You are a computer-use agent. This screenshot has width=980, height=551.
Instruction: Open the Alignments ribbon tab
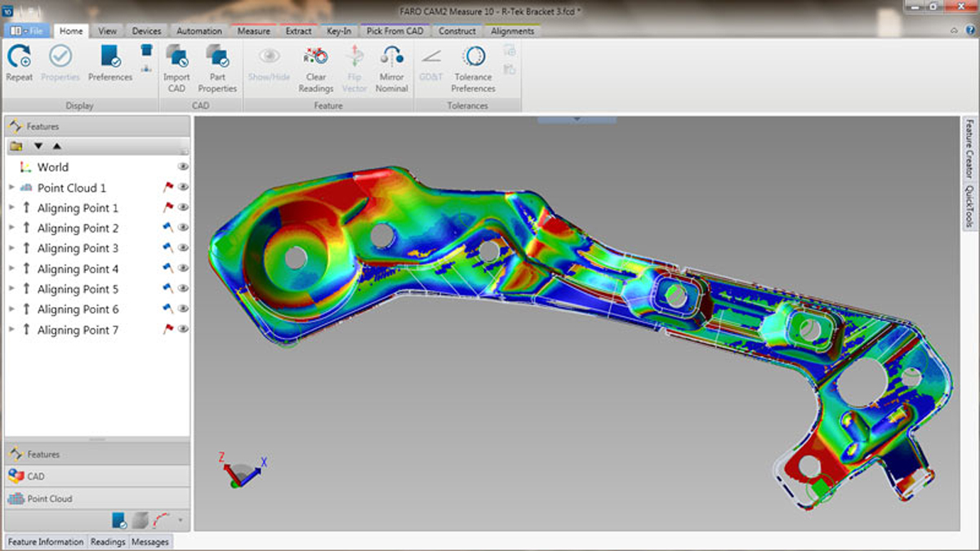[512, 31]
